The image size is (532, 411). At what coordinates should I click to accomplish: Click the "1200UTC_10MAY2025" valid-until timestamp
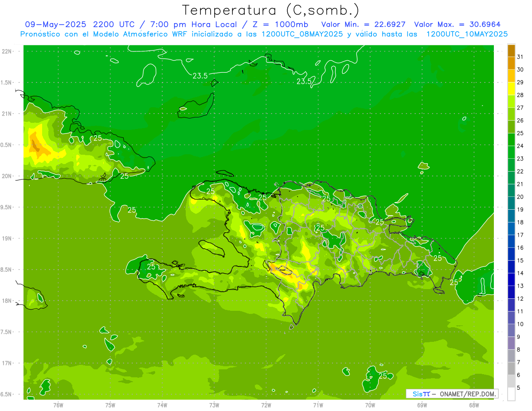467,34
